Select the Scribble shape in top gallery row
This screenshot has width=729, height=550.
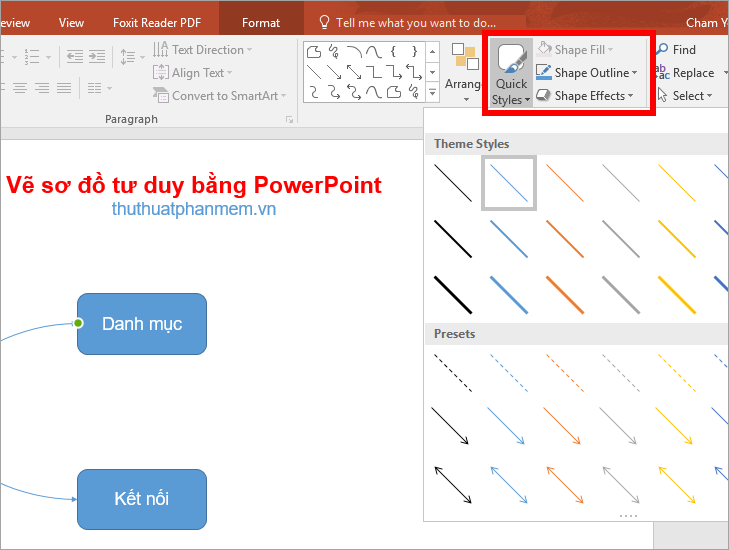coord(334,52)
